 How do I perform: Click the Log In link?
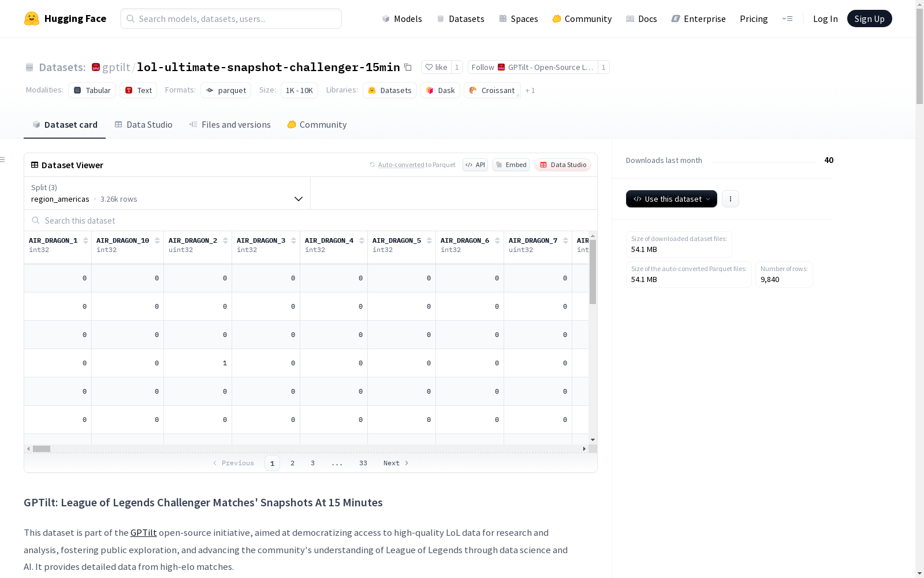[825, 18]
